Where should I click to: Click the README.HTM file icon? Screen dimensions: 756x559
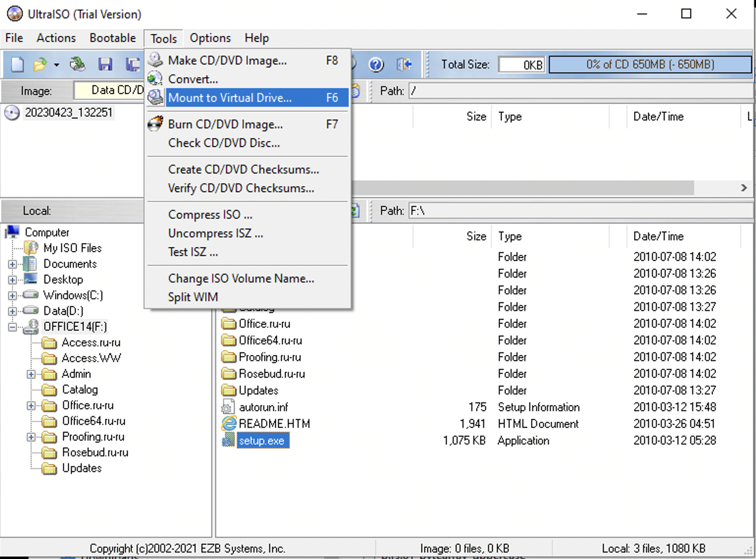pyautogui.click(x=229, y=423)
